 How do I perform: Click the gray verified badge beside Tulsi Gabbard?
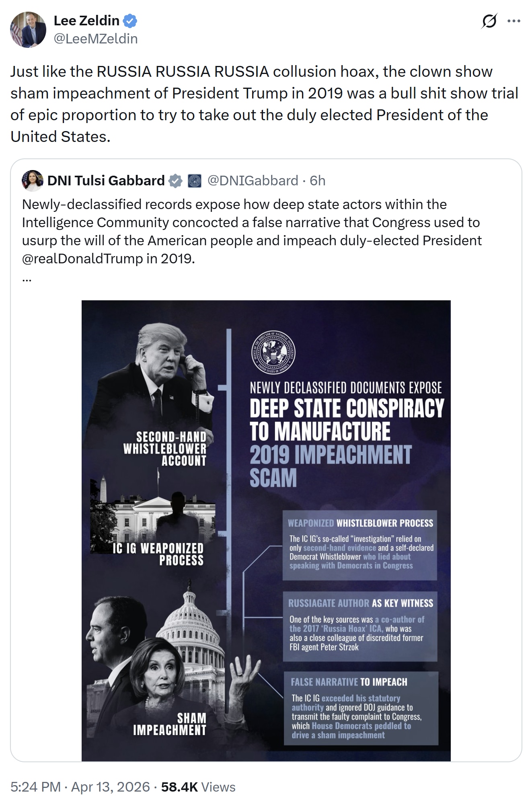[175, 181]
